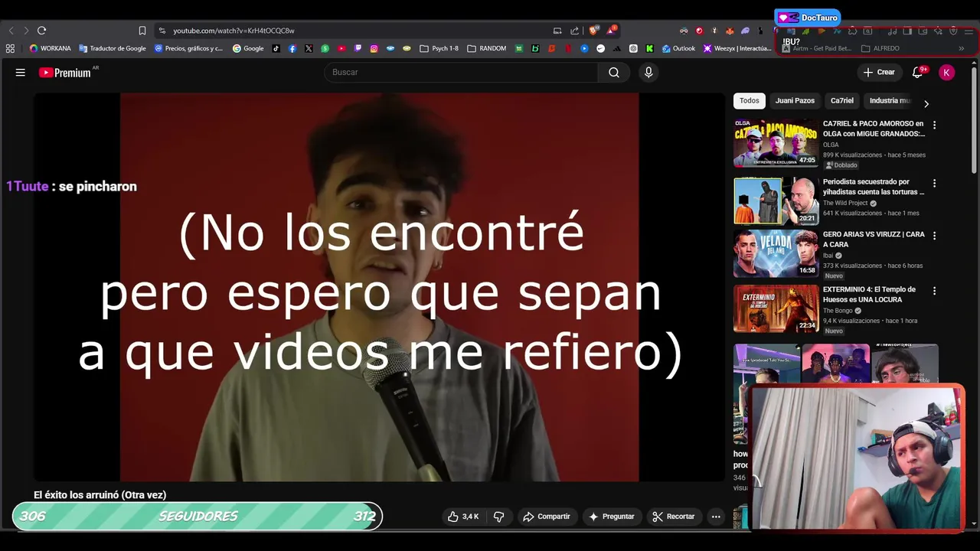This screenshot has height=551, width=980.
Task: Select the Ca7riel filter chip
Action: (x=842, y=101)
